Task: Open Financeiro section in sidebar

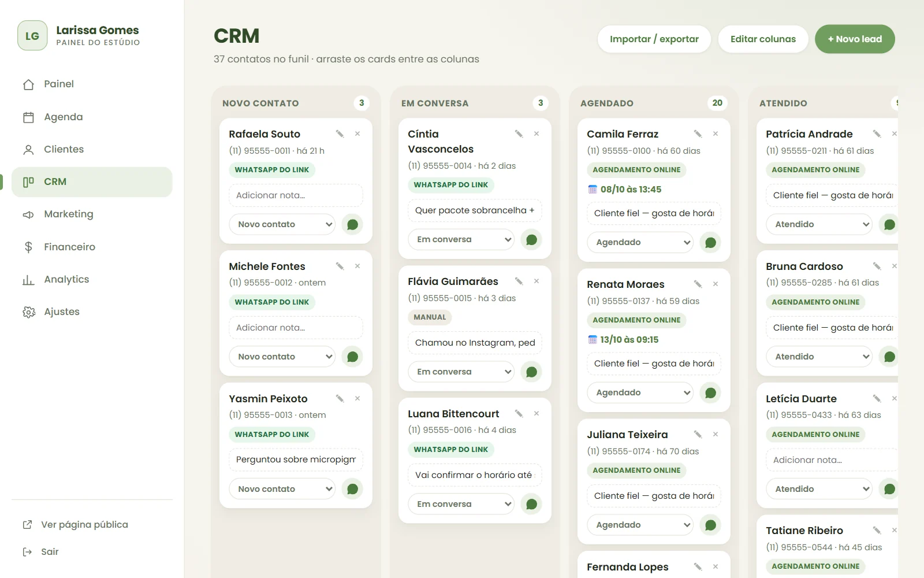Action: [92, 247]
